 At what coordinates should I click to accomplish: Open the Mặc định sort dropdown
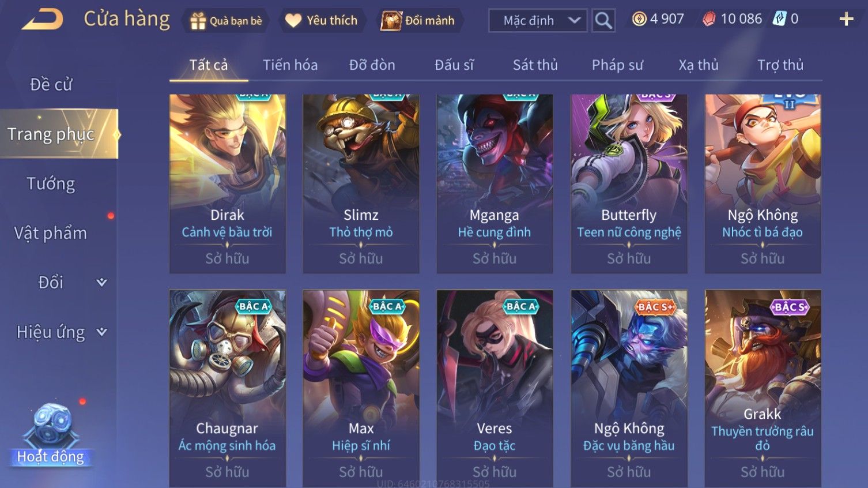click(x=538, y=21)
